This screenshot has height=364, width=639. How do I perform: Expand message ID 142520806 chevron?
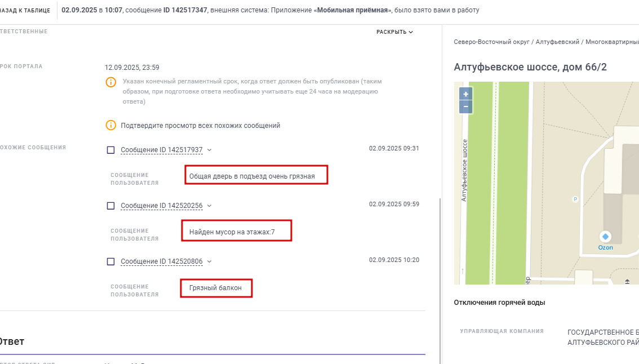210,261
